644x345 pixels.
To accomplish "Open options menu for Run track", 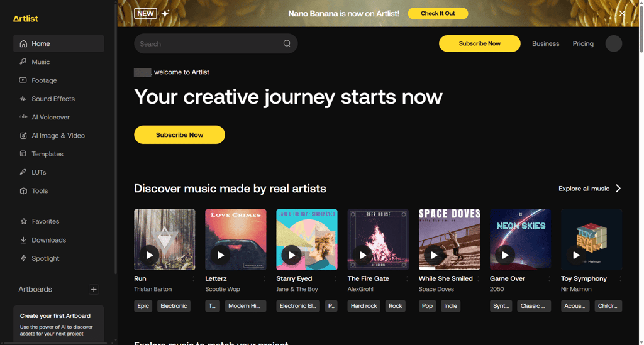I will coord(194,278).
